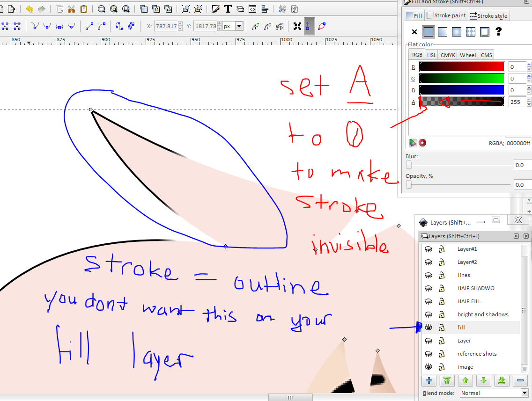
Task: Click the add new layer plus button
Action: click(x=429, y=380)
